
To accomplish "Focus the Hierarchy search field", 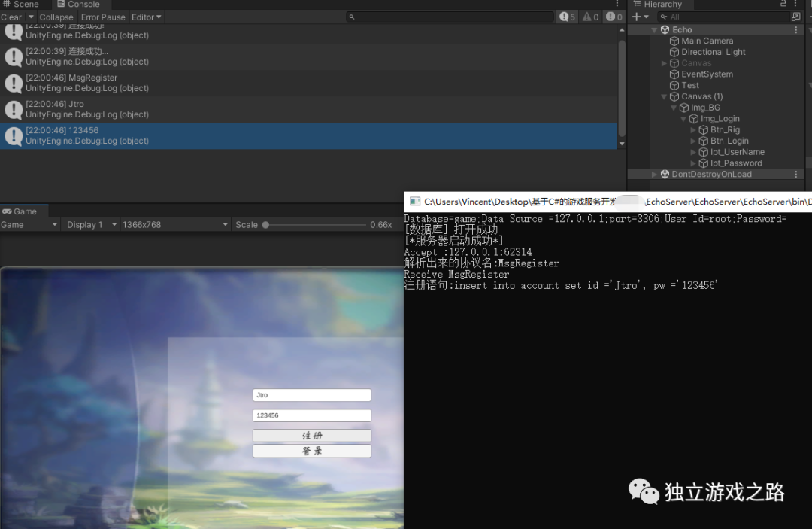I will pyautogui.click(x=723, y=17).
